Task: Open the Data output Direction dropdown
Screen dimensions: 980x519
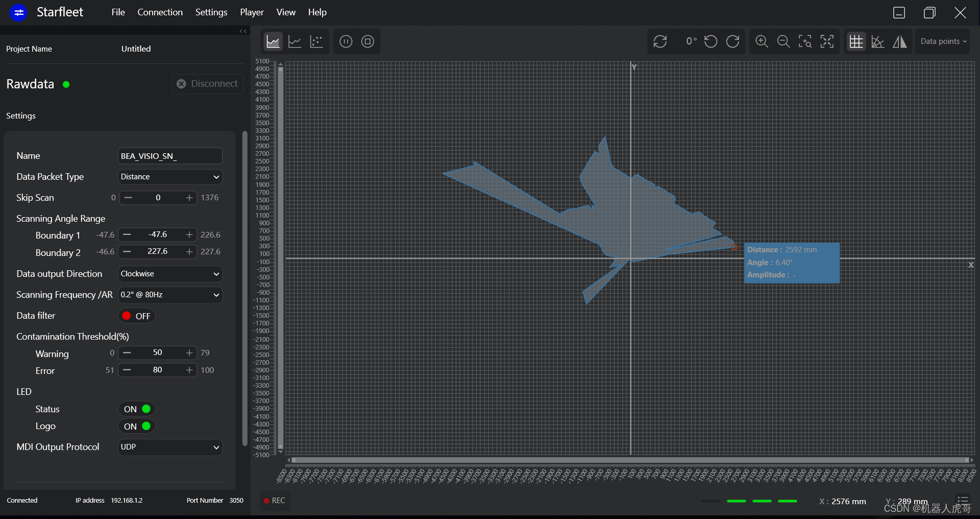Action: 170,274
